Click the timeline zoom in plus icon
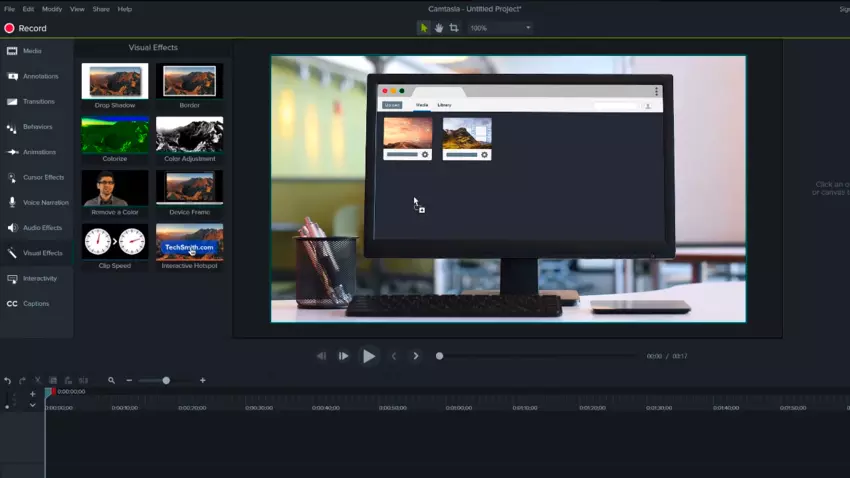The width and height of the screenshot is (850, 478). 202,380
